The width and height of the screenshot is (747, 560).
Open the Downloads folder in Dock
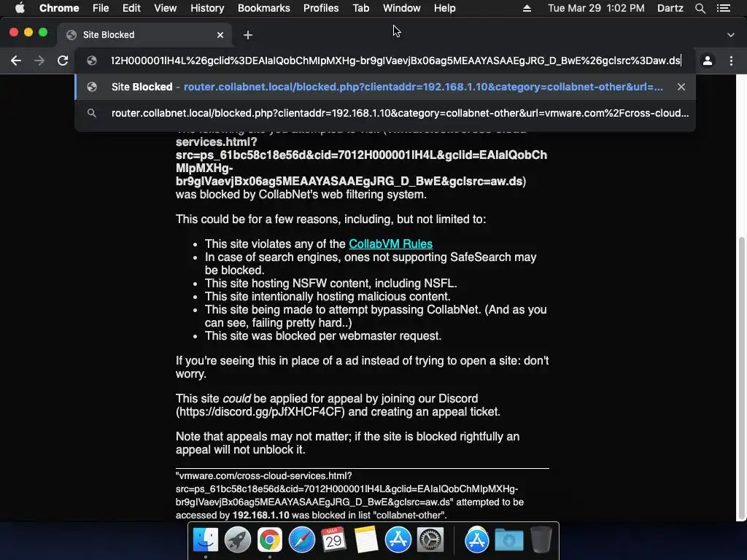(508, 540)
